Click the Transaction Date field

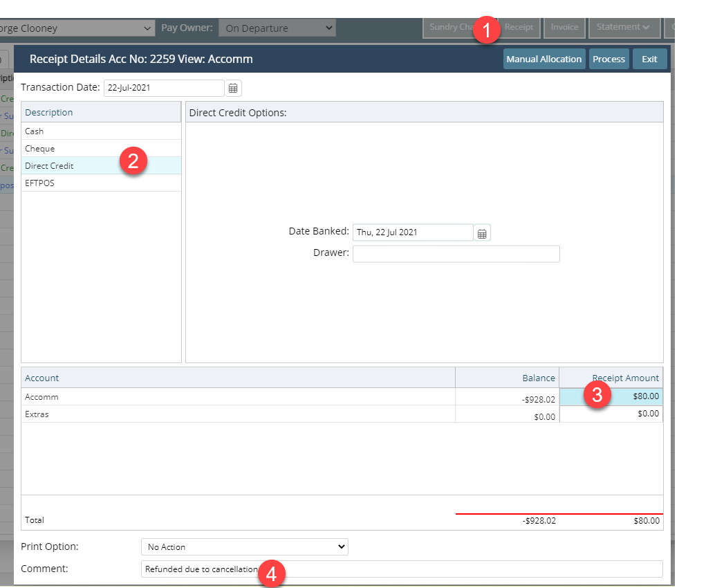pos(163,88)
